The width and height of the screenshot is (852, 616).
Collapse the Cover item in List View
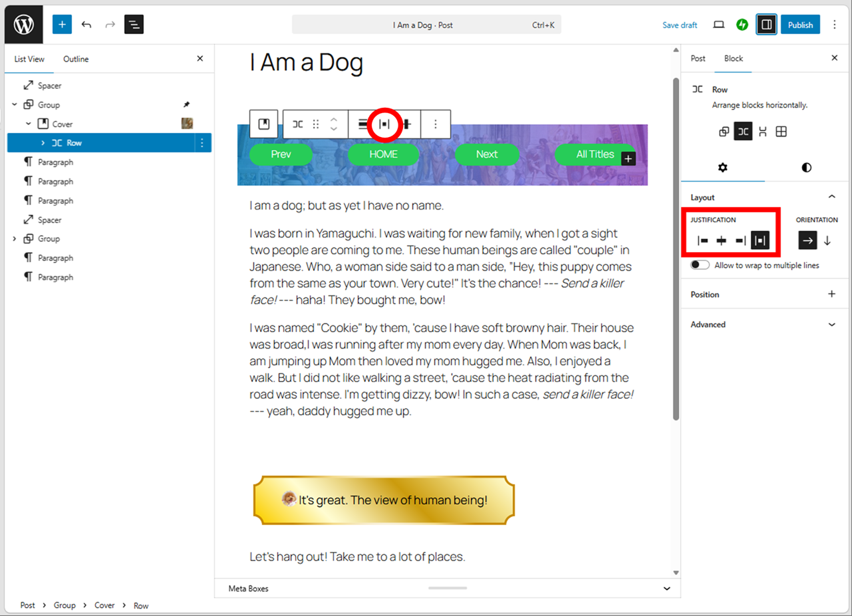click(29, 124)
